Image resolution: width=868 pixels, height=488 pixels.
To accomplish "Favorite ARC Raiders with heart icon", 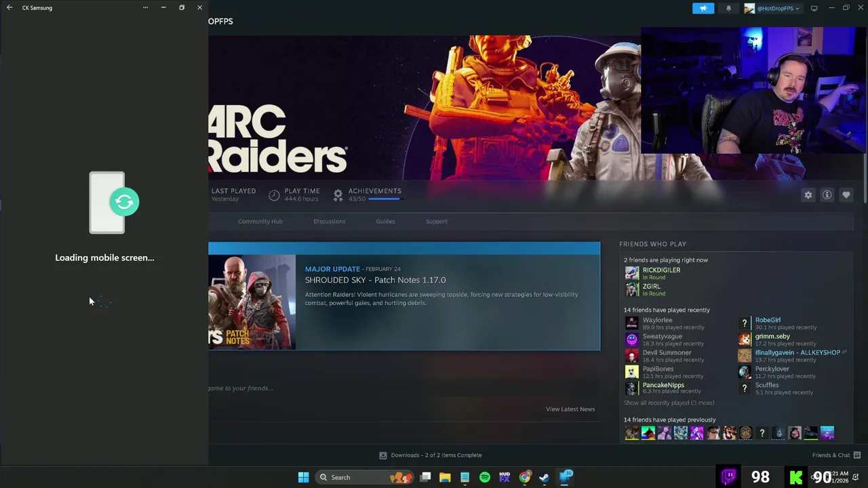I will pyautogui.click(x=846, y=195).
